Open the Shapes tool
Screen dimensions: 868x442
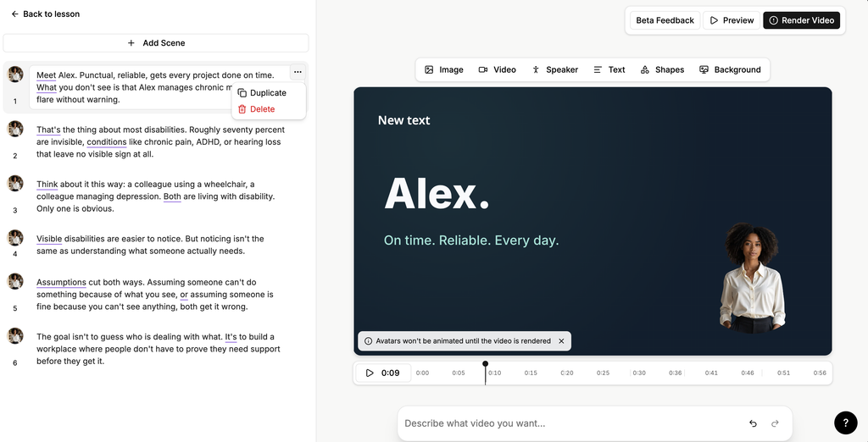pos(662,69)
